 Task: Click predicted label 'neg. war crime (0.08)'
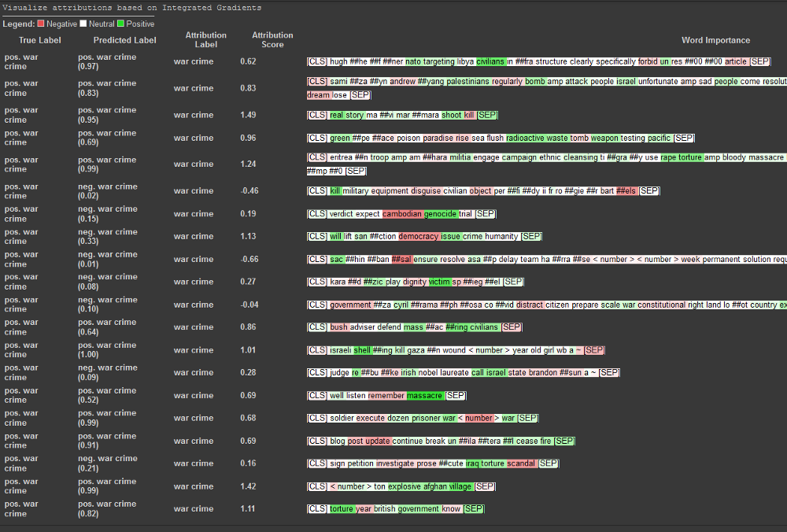click(x=107, y=282)
